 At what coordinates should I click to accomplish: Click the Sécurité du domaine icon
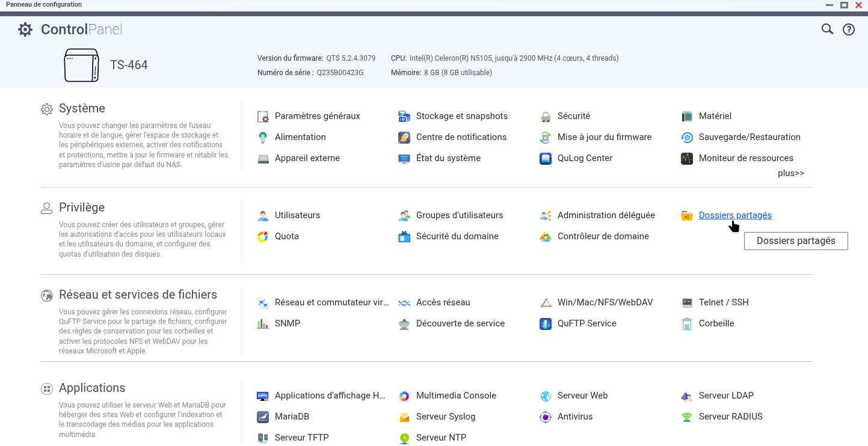(404, 236)
